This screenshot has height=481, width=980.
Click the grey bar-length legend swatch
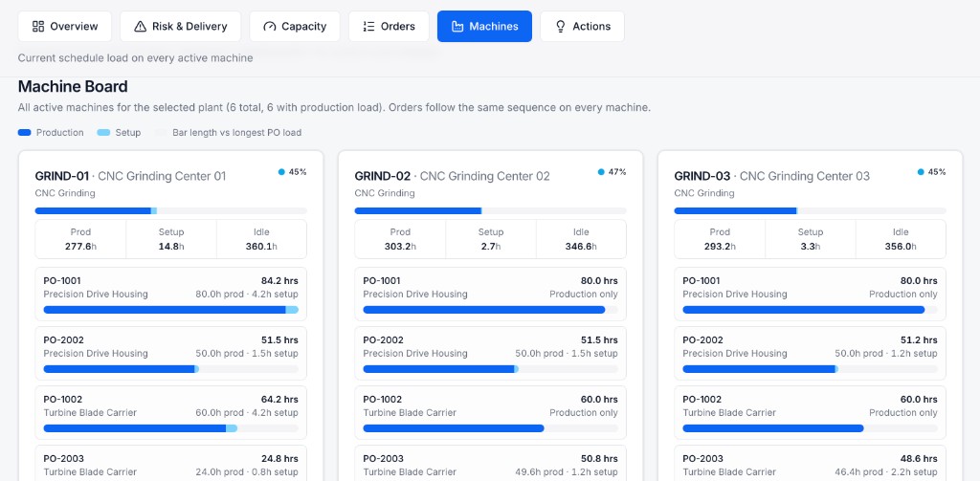(161, 132)
